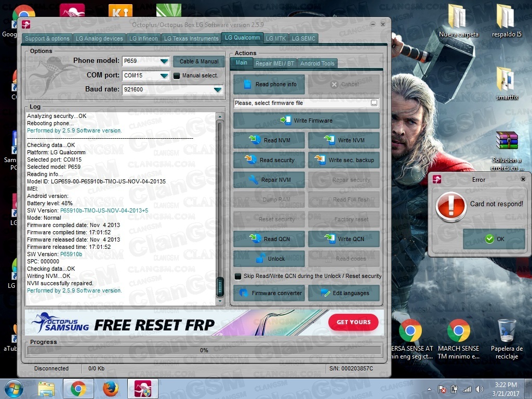532x399 pixels.
Task: Open the Firmware converter
Action: (269, 293)
